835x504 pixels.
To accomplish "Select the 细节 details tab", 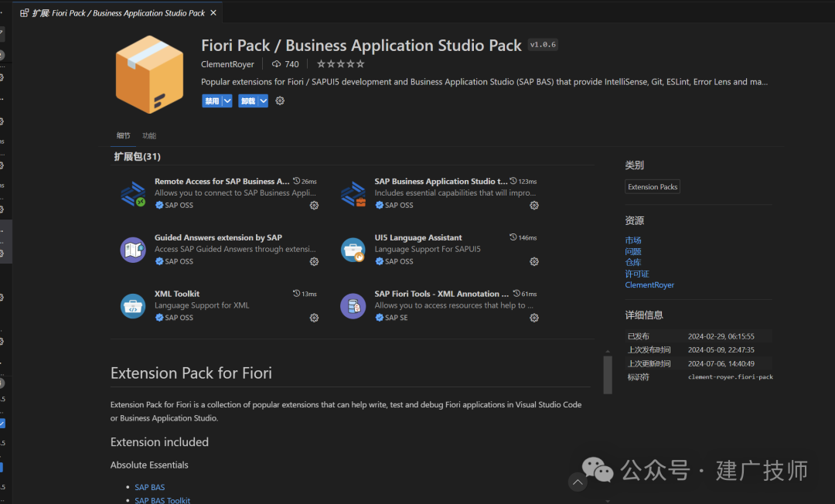I will point(124,136).
